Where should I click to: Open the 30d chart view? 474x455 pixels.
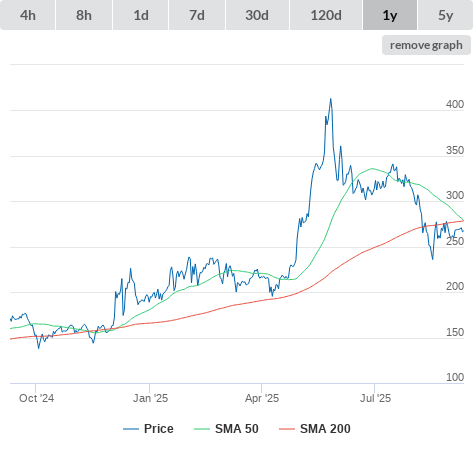[257, 15]
